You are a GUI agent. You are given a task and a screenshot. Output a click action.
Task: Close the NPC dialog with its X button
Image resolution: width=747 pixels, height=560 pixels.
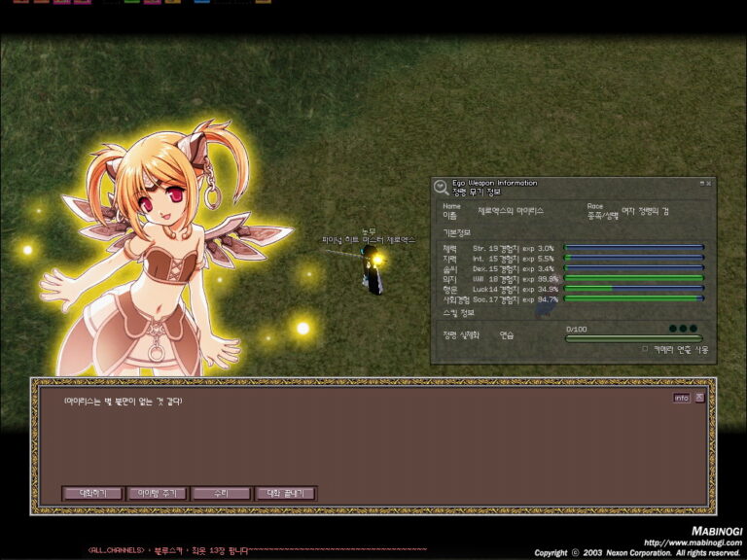click(699, 397)
